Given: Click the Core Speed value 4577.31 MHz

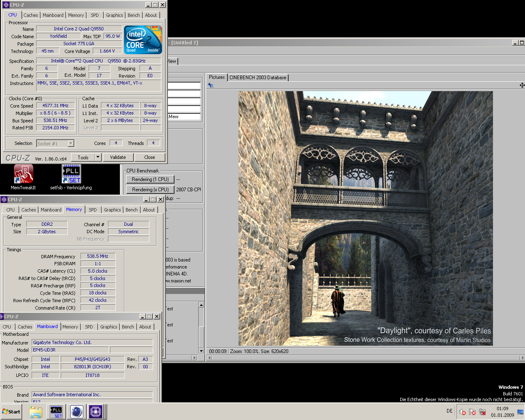Looking at the screenshot, I should coord(55,106).
